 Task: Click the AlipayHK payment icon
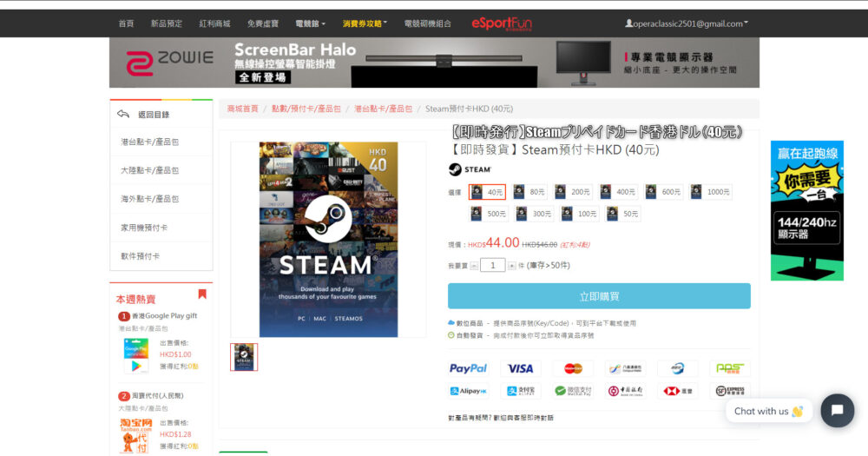tap(468, 391)
